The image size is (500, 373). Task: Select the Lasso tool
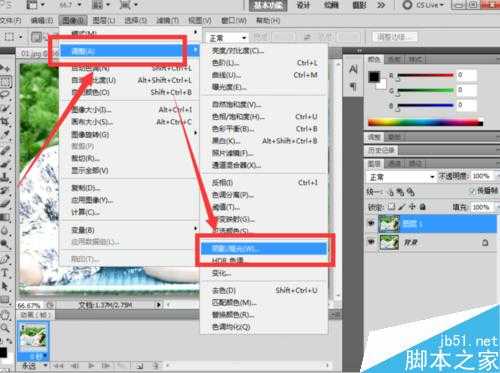(x=5, y=95)
